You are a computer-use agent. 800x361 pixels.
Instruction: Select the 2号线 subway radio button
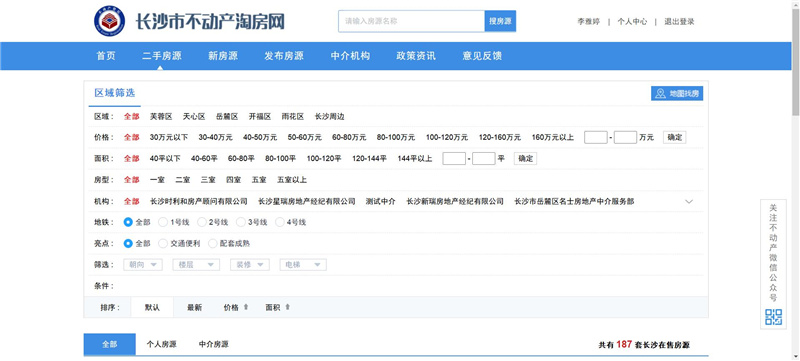pos(202,222)
